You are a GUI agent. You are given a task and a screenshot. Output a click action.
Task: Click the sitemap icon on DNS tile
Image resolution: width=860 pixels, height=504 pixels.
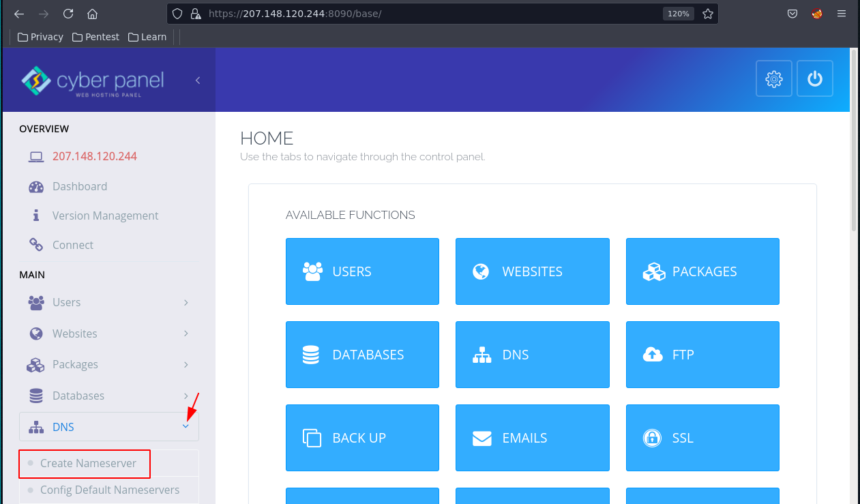tap(481, 355)
